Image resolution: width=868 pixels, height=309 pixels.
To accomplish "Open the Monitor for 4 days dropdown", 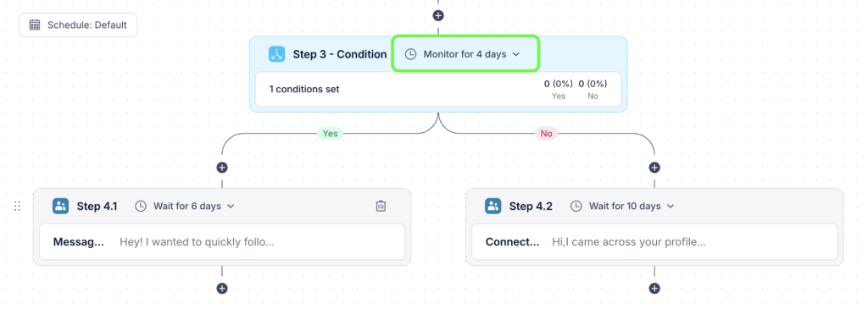I will (465, 54).
